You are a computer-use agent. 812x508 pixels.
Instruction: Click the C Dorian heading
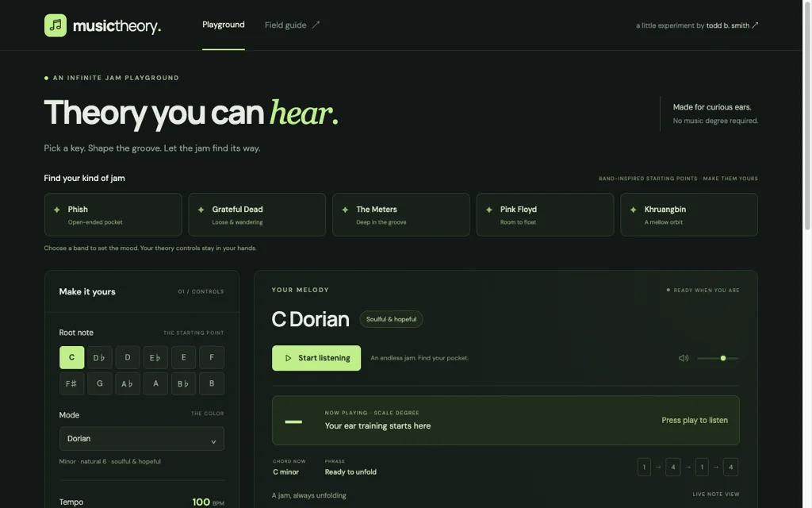click(x=310, y=319)
